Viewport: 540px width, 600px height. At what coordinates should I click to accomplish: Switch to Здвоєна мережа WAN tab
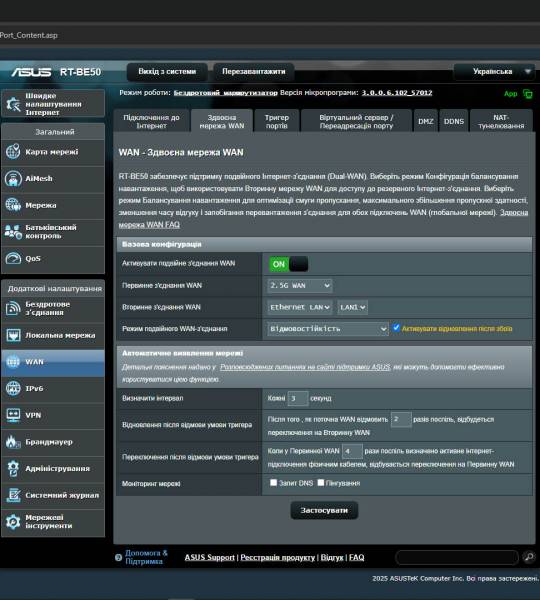pyautogui.click(x=222, y=121)
